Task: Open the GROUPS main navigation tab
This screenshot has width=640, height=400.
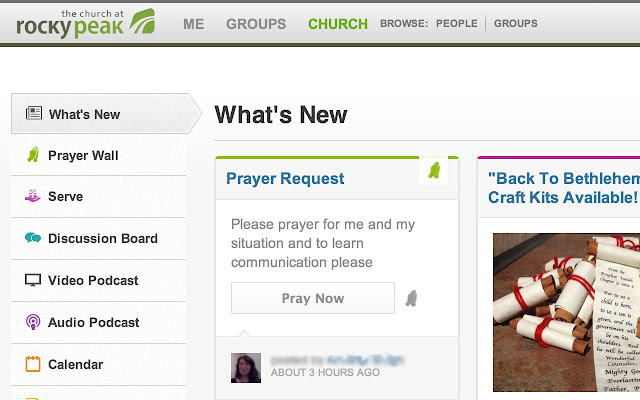Action: point(256,24)
